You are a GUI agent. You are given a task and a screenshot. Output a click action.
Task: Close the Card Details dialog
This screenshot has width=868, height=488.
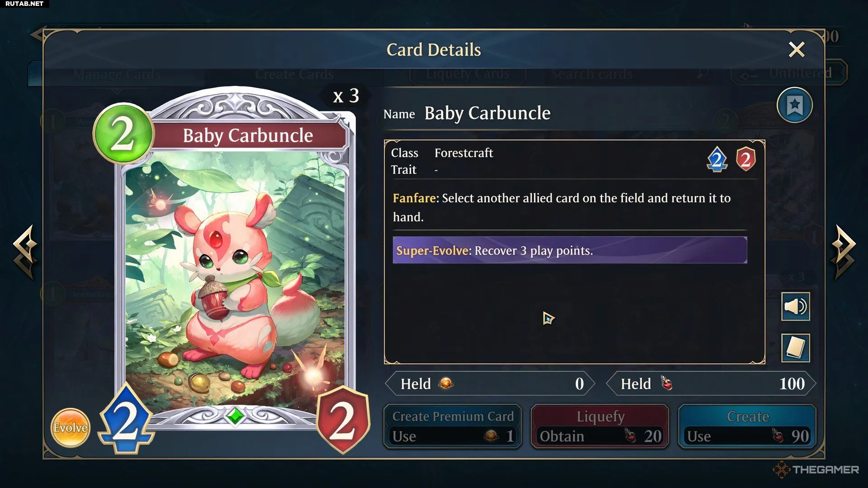click(797, 49)
